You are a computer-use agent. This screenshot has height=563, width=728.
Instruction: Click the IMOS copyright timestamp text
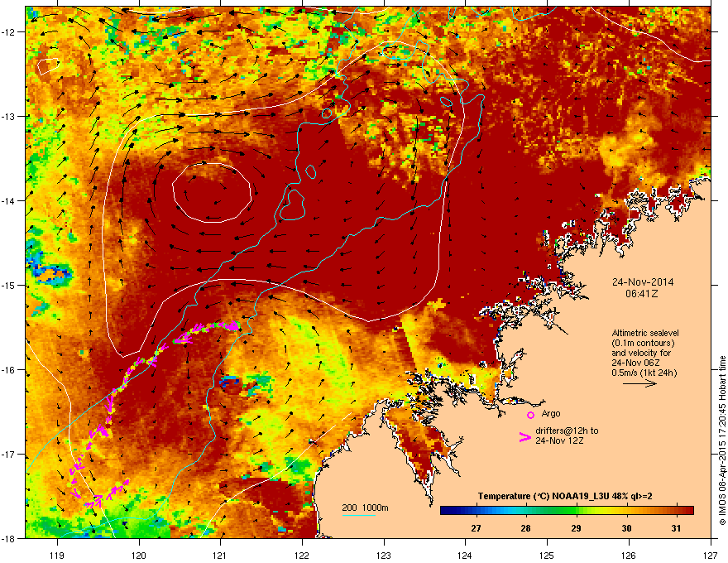[722, 440]
